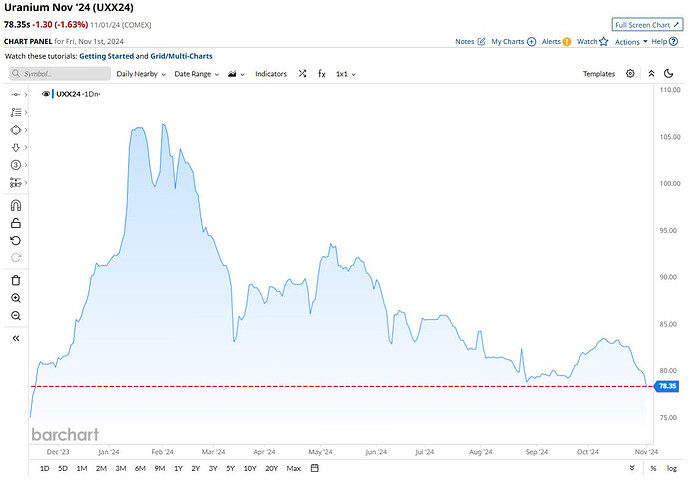Select the 6M time range
The image size is (690, 482).
140,468
